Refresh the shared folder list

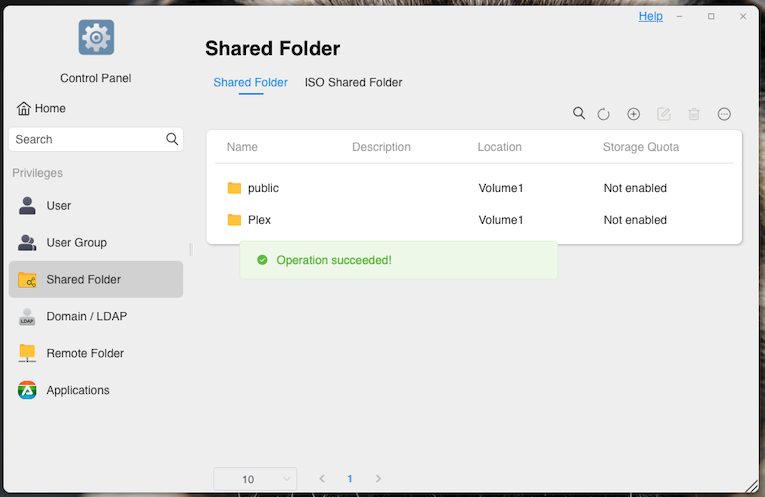click(604, 114)
